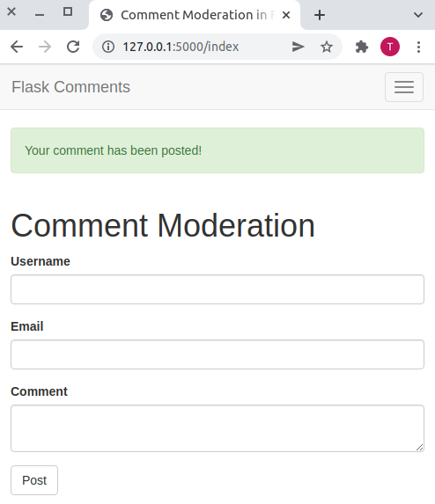Focus the Email input field
Image resolution: width=435 pixels, height=504 pixels.
[217, 354]
